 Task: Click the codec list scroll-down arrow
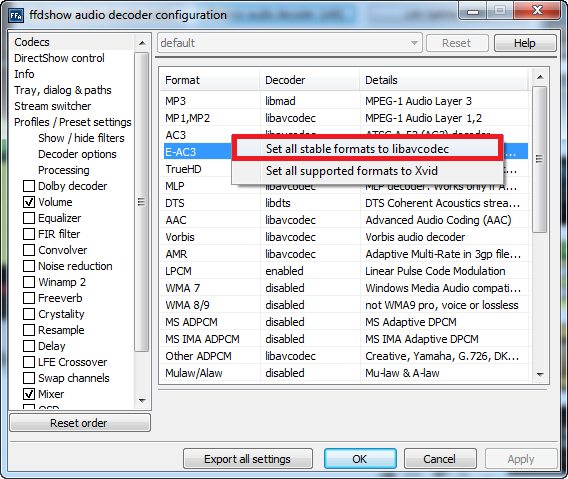540,374
